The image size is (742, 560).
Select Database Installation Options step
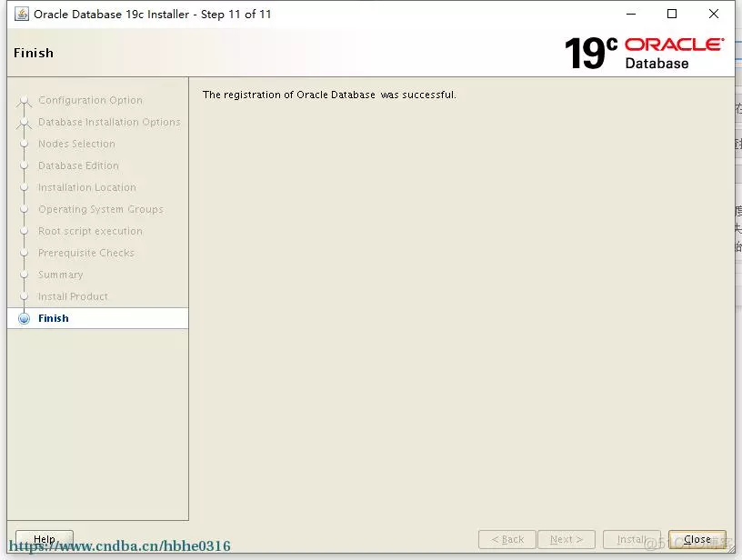[x=109, y=122]
